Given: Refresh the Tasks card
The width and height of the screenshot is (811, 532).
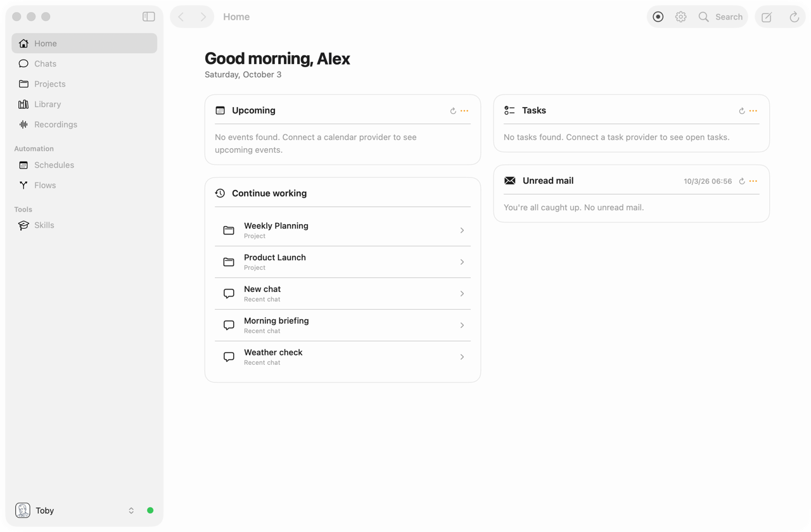Looking at the screenshot, I should click(742, 111).
